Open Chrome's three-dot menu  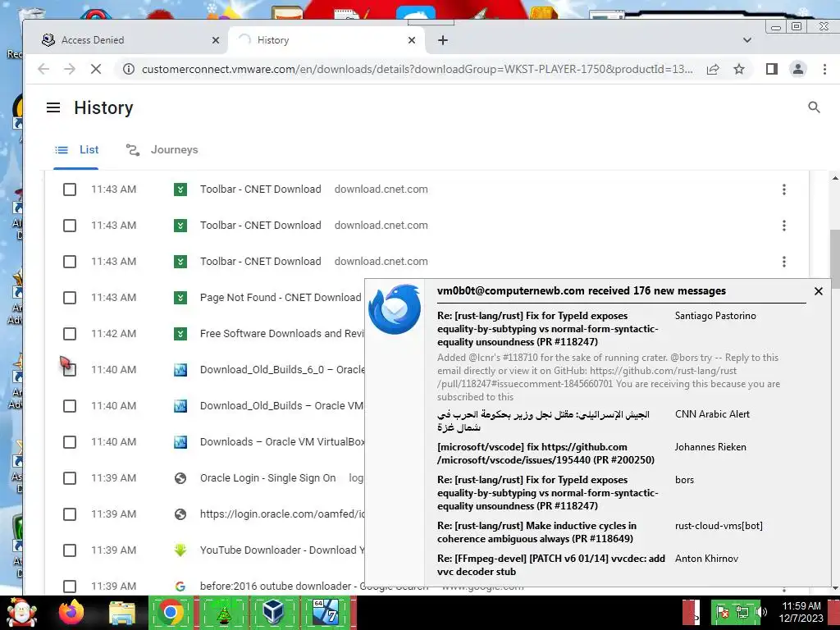824,69
